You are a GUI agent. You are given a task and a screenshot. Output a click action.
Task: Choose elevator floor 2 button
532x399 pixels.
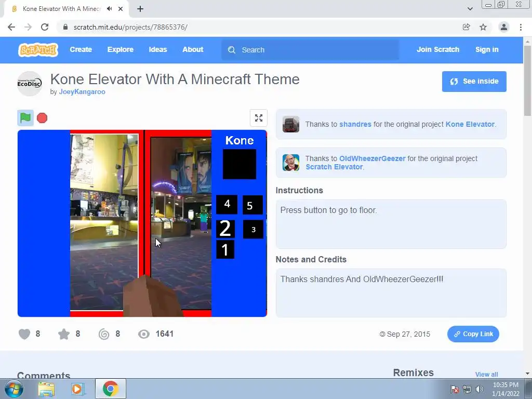(225, 229)
